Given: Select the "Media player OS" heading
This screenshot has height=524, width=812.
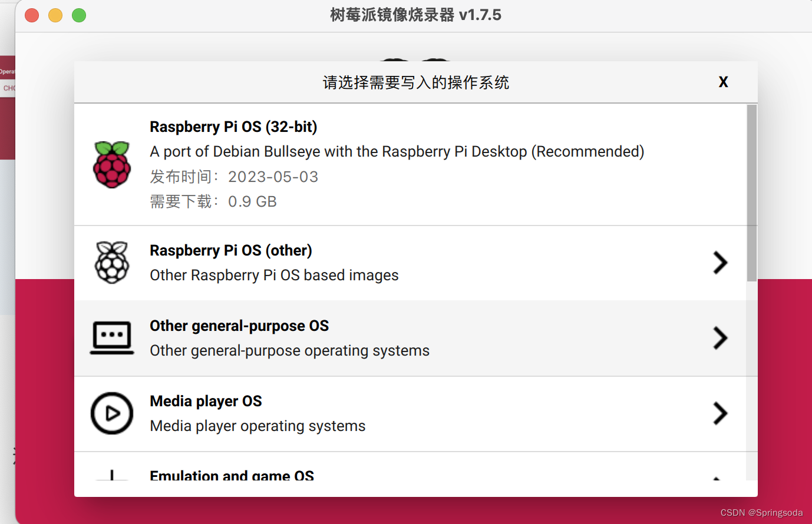Looking at the screenshot, I should pyautogui.click(x=206, y=401).
